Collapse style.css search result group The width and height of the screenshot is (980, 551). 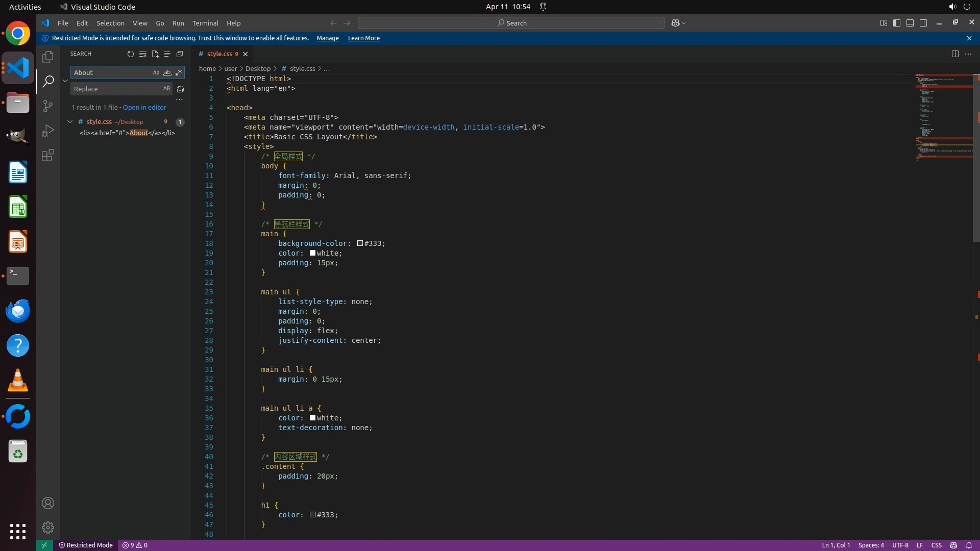click(70, 122)
